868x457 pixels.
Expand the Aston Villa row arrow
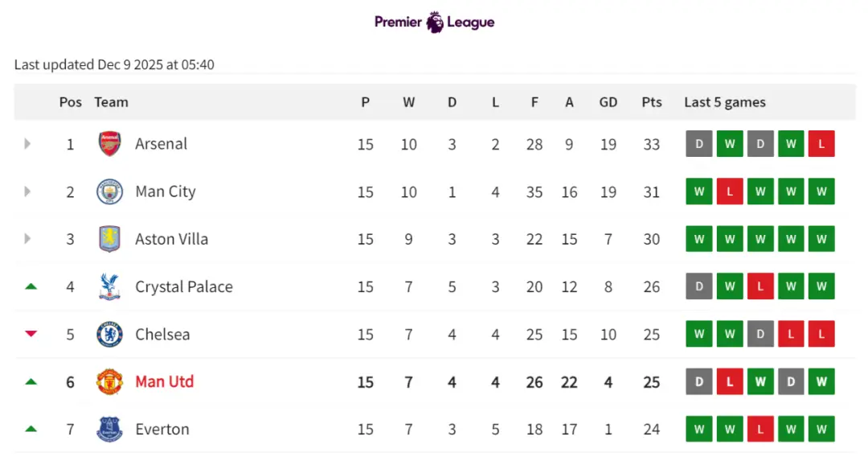click(27, 239)
